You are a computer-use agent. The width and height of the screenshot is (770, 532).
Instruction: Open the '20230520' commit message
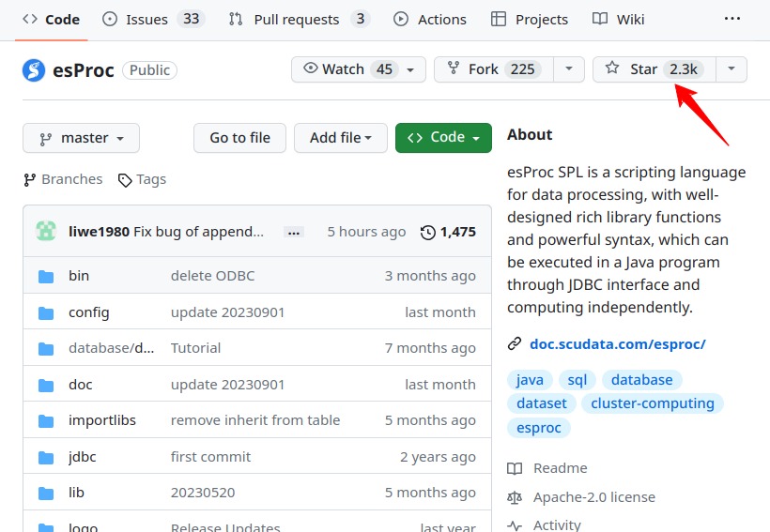(x=203, y=493)
